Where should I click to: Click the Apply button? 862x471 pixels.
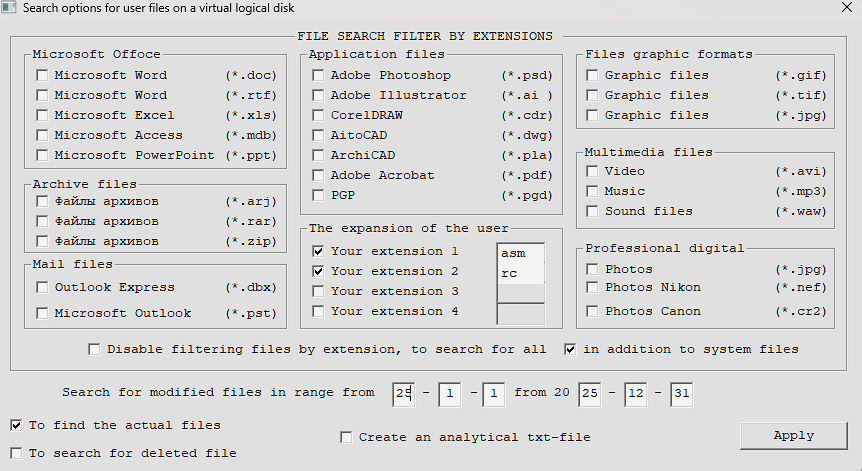(x=793, y=436)
